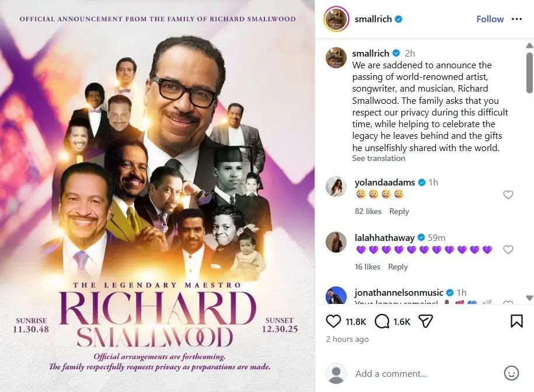
Task: Open the three-dot more options menu
Action: pyautogui.click(x=516, y=19)
